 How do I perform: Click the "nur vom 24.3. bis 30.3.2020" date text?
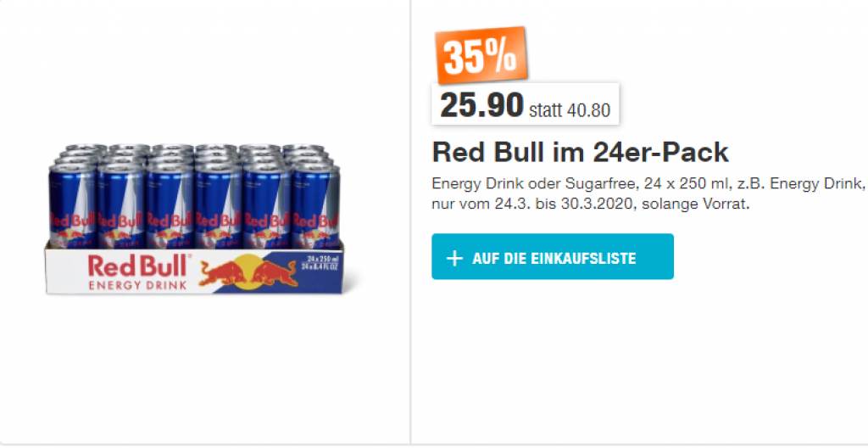[x=530, y=204]
